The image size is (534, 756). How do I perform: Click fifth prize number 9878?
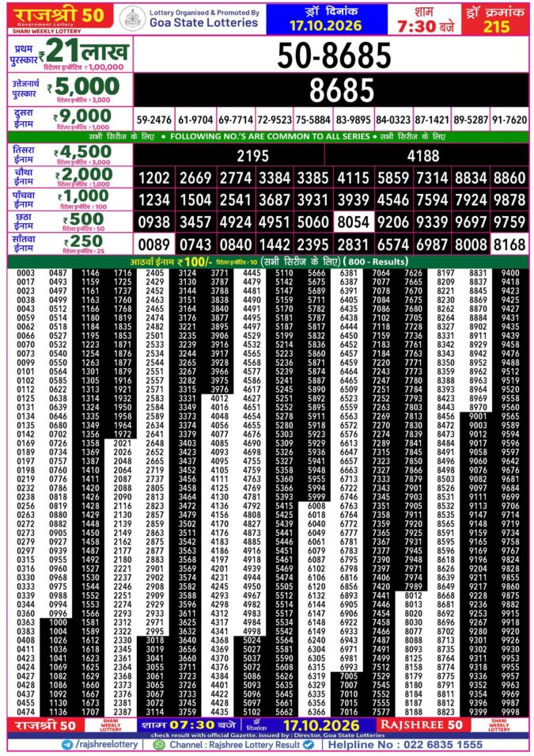click(x=509, y=199)
